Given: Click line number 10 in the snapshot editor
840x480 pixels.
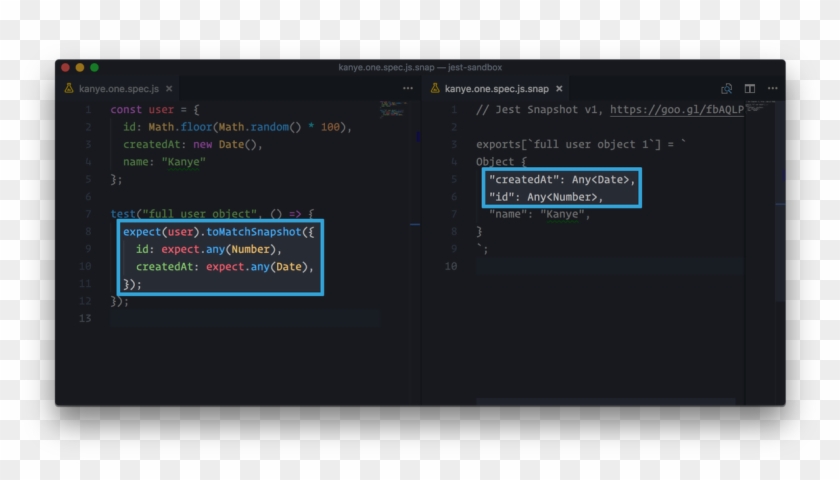Looking at the screenshot, I should click(x=451, y=266).
